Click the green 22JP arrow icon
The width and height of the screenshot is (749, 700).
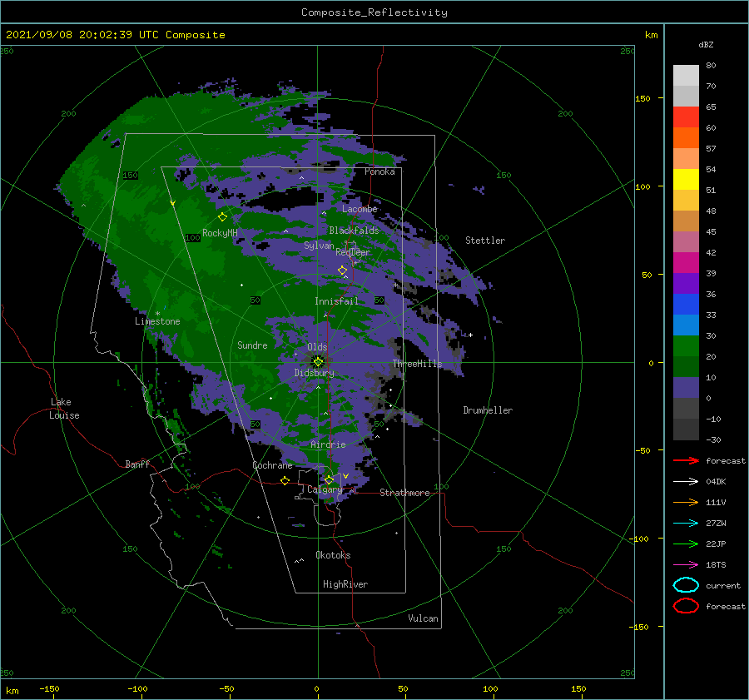[x=686, y=544]
